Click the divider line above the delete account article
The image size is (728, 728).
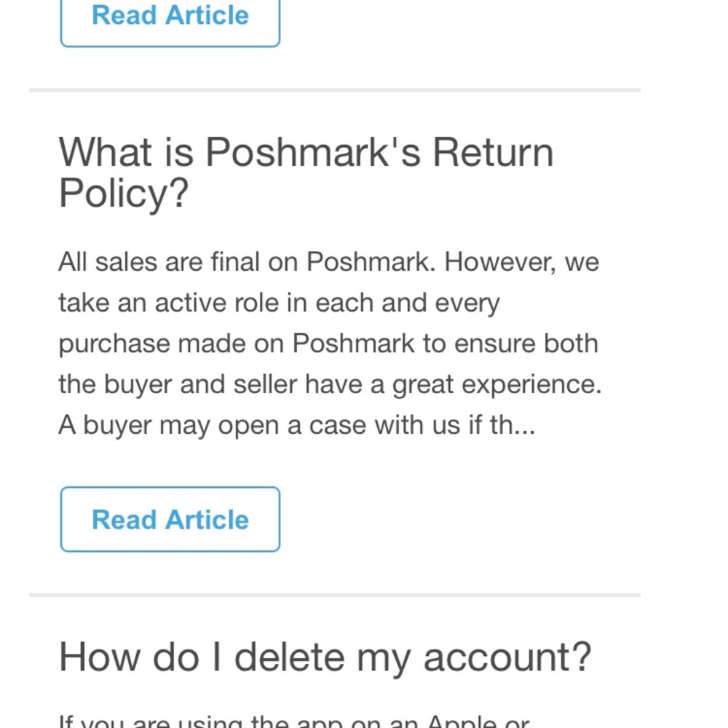[x=335, y=595]
